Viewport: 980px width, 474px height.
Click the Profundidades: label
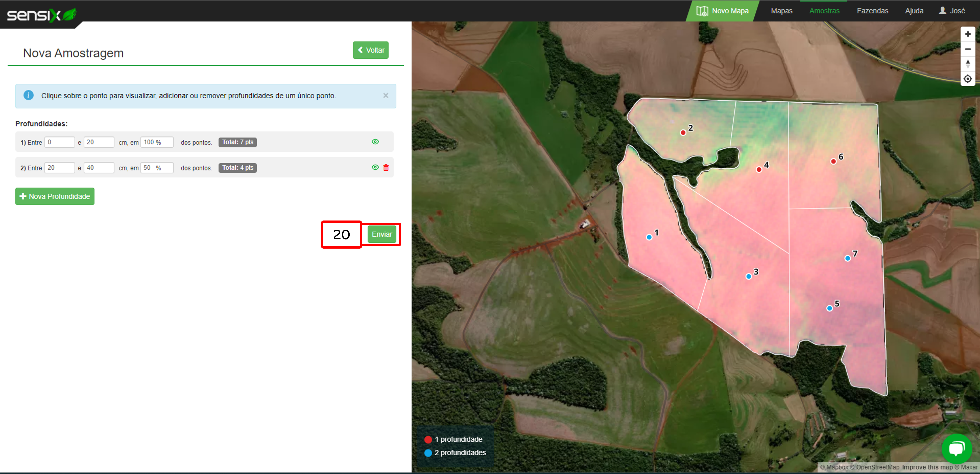pyautogui.click(x=41, y=124)
